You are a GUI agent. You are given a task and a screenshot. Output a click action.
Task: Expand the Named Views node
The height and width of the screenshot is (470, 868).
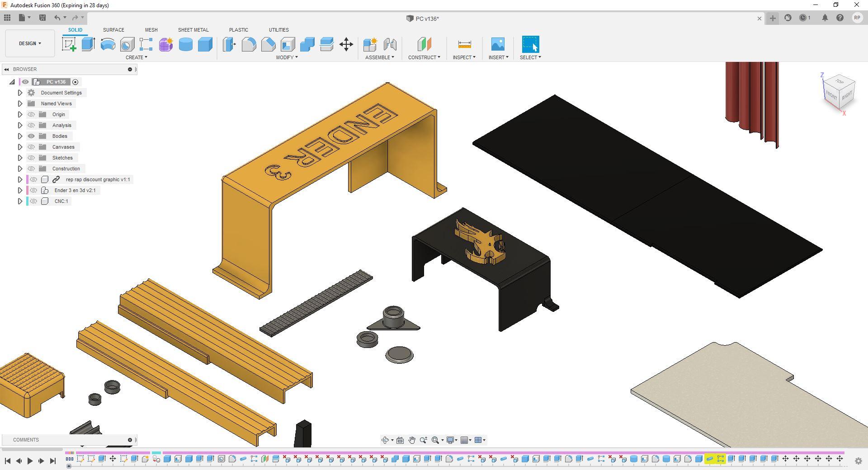coord(20,103)
